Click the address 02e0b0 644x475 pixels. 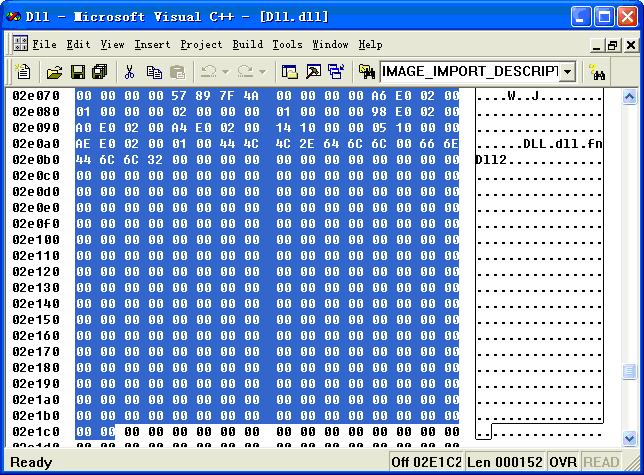tap(36, 160)
